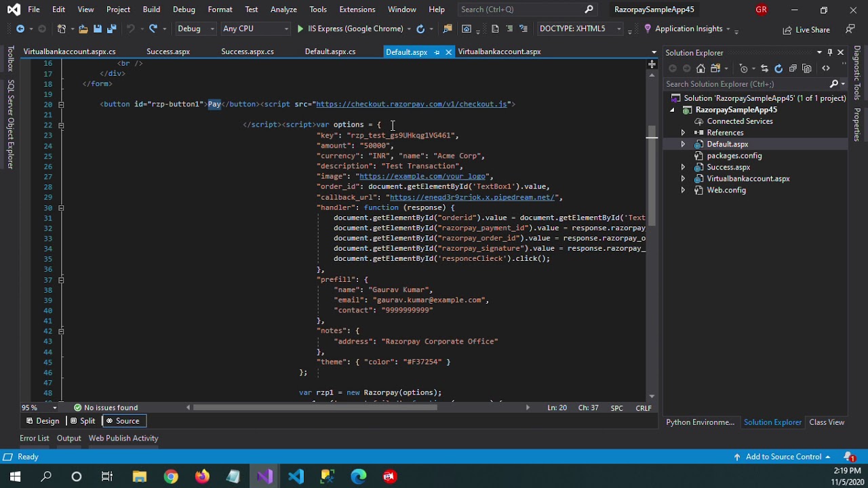This screenshot has width=868, height=488.
Task: Open the File menu
Action: click(33, 9)
